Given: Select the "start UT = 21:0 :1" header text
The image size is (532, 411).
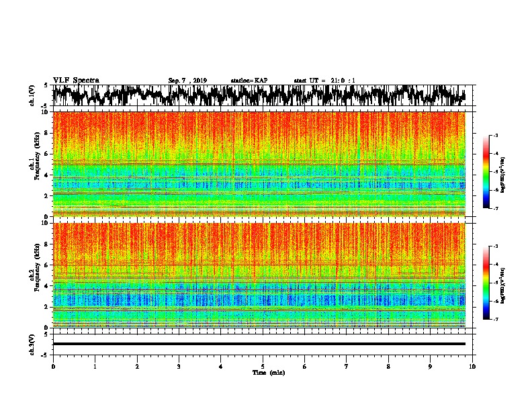Looking at the screenshot, I should pos(324,81).
